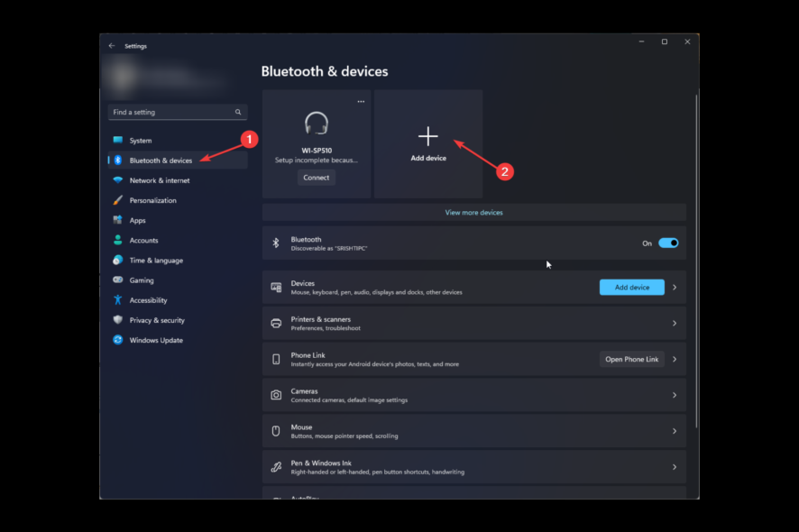799x532 pixels.
Task: Go to Personalization settings
Action: [x=178, y=200]
